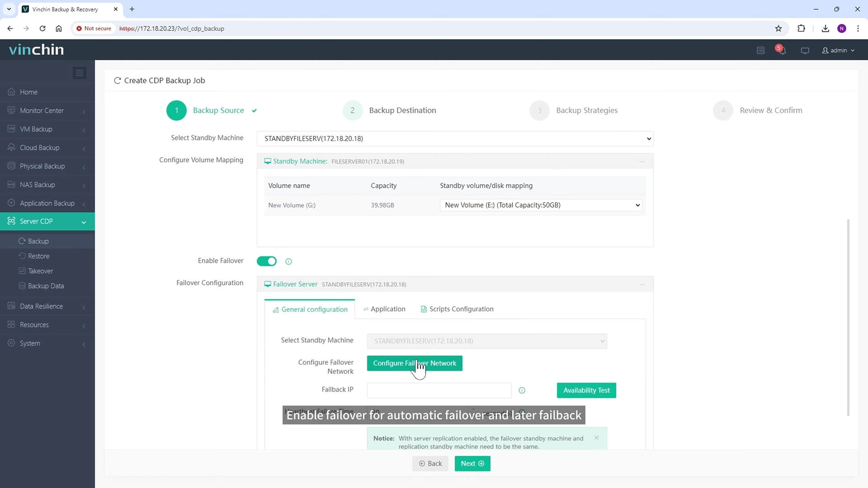Switch to the Scripts Configuration tab
Screen dimensions: 868x488
click(x=462, y=309)
